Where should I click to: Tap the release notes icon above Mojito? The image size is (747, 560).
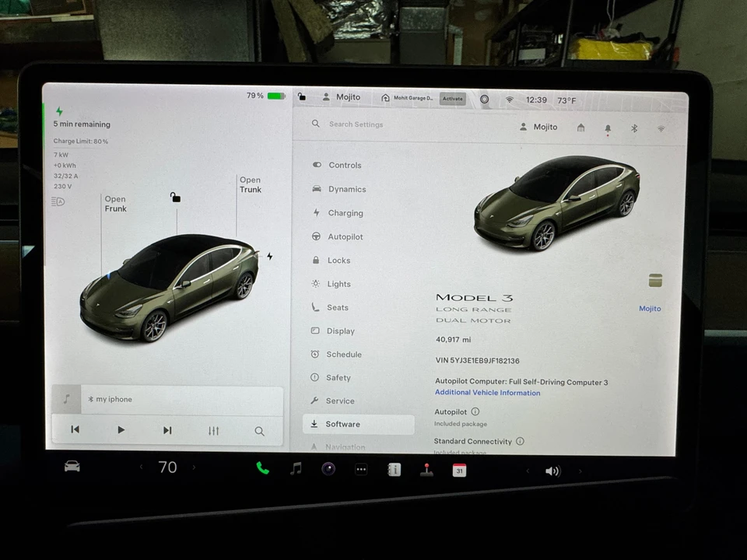click(x=655, y=281)
